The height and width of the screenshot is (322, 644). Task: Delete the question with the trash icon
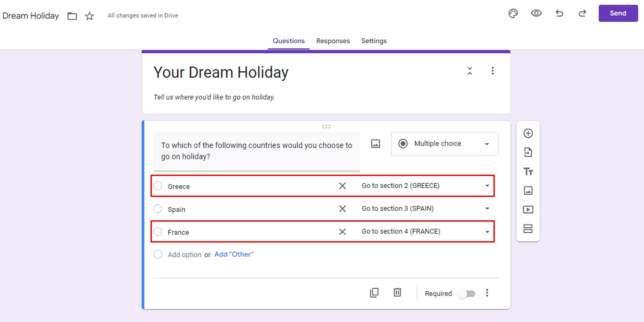pyautogui.click(x=397, y=292)
